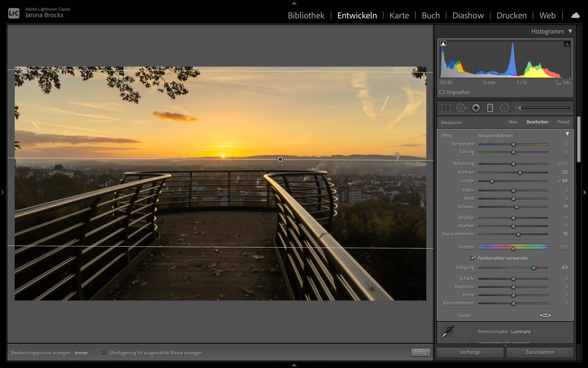The width and height of the screenshot is (588, 368).
Task: Click the Schwarz slider handle
Action: coord(517,207)
